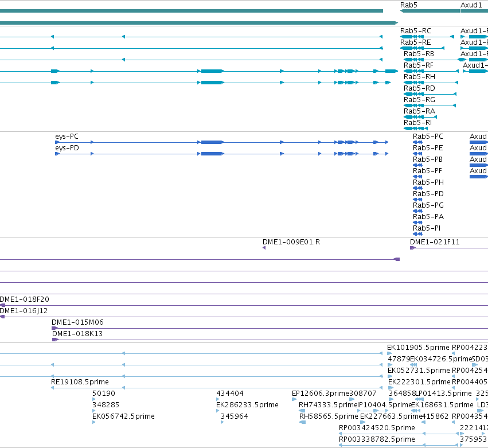Open EST RP003424520.5prime

click(377, 428)
